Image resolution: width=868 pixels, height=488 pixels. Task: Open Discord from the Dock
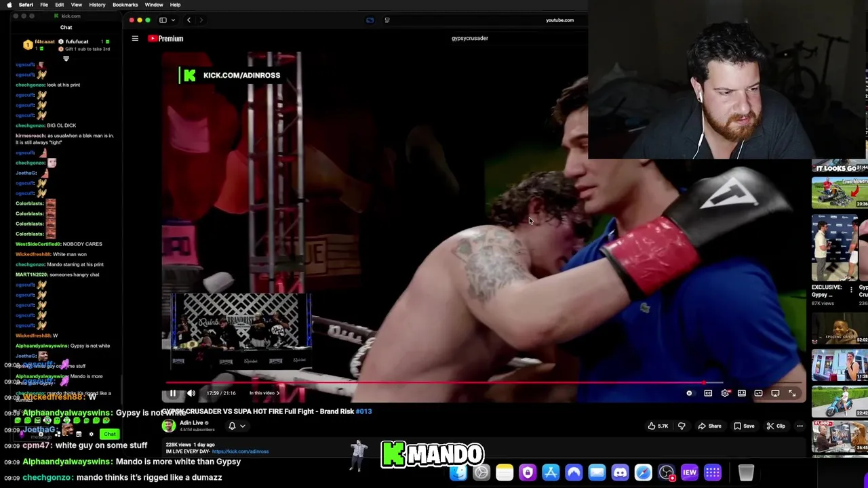click(620, 472)
